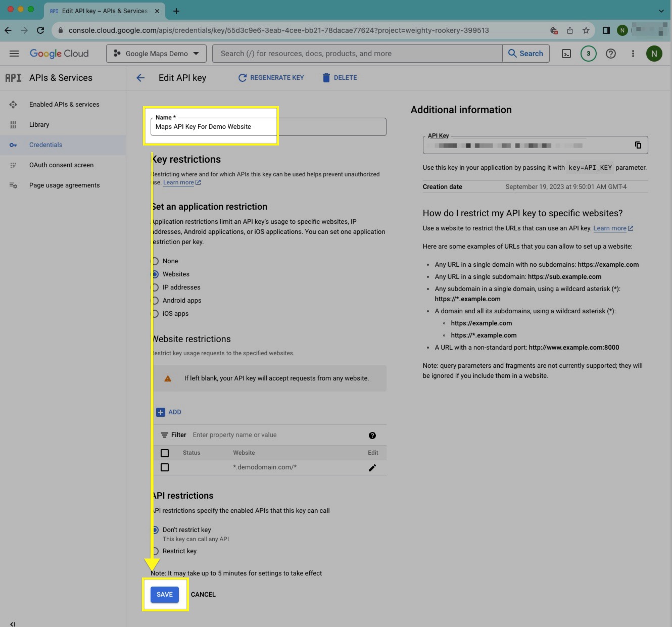Open the green N account avatar

654,54
